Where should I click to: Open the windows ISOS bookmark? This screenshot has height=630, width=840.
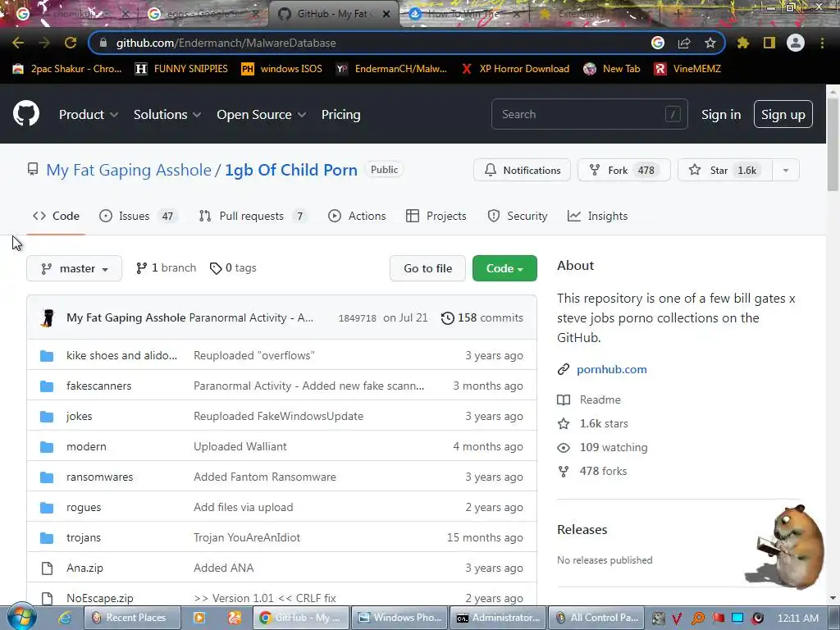point(281,69)
